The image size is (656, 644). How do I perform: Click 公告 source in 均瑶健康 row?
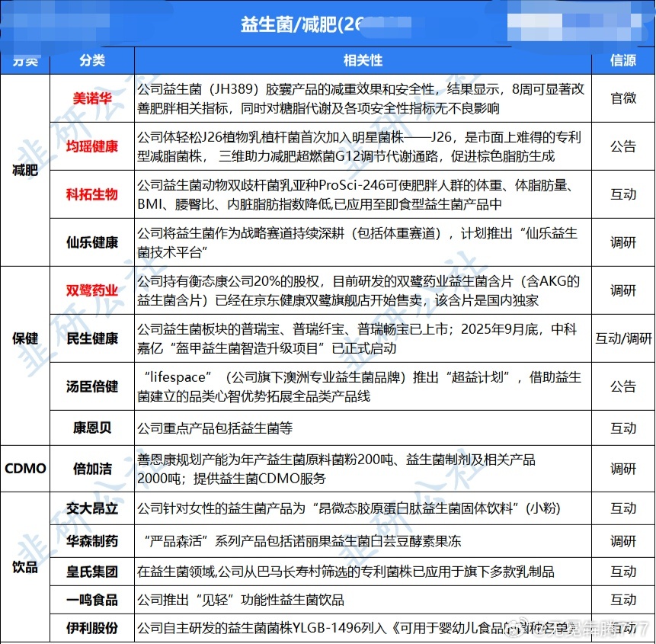pyautogui.click(x=623, y=146)
